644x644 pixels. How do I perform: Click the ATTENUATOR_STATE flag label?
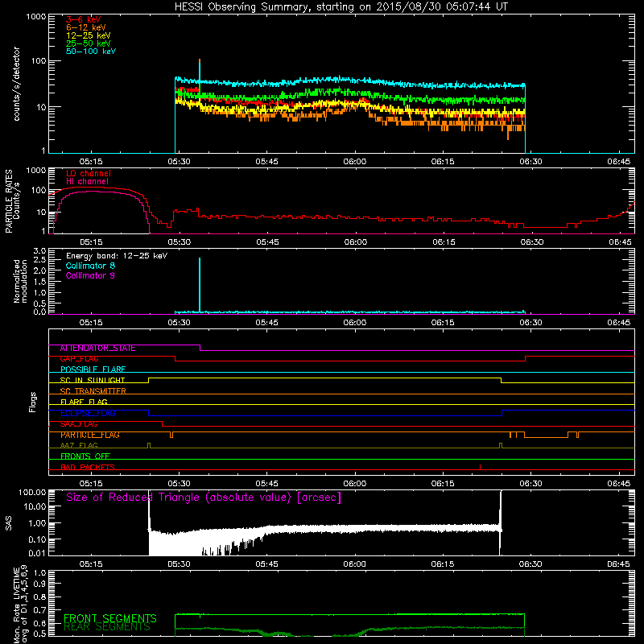97,349
